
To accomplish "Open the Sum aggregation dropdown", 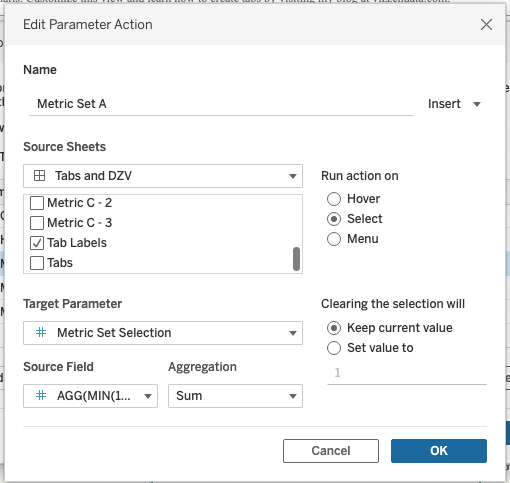I will point(235,396).
